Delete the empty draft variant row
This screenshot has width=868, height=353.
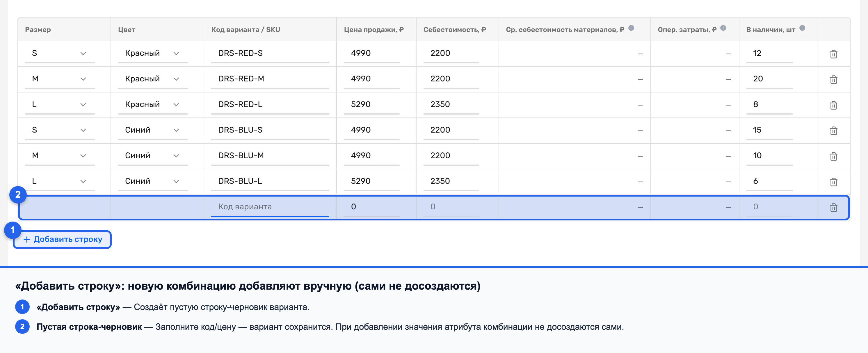click(833, 208)
